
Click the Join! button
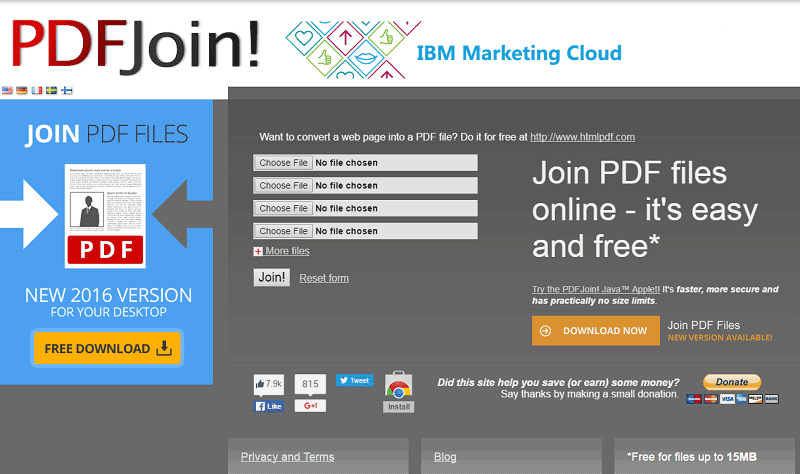271,277
